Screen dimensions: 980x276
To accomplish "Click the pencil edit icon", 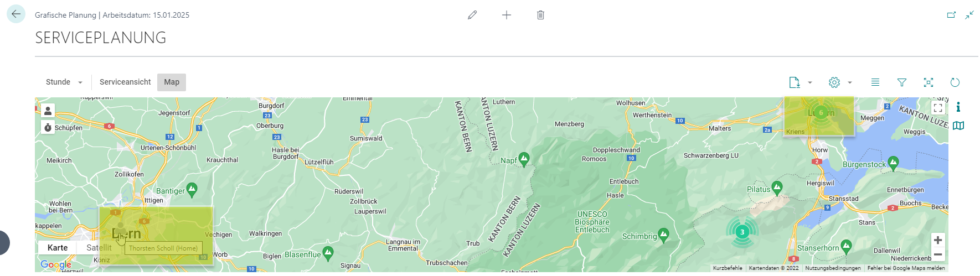I will click(472, 15).
